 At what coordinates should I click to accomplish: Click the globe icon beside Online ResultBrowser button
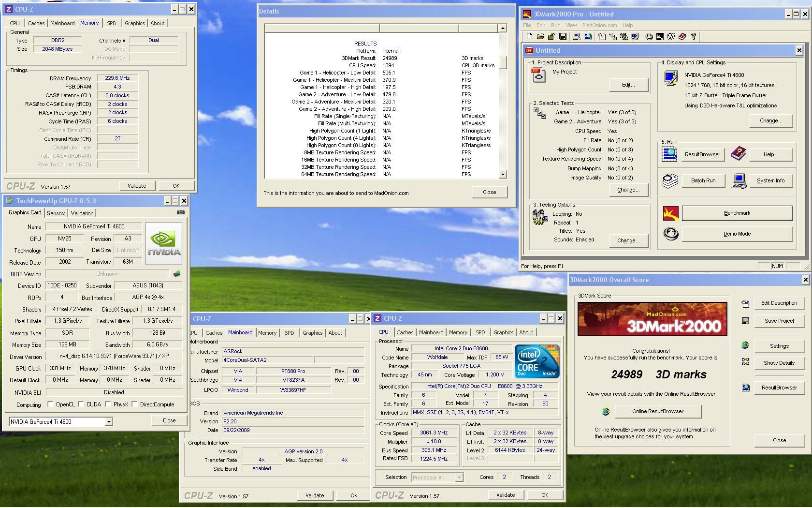click(606, 412)
